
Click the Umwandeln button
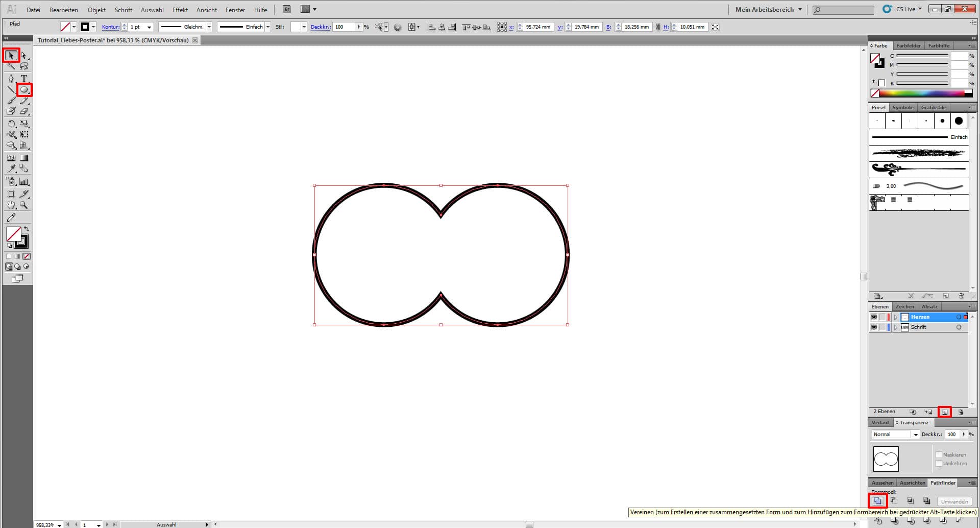(x=954, y=501)
